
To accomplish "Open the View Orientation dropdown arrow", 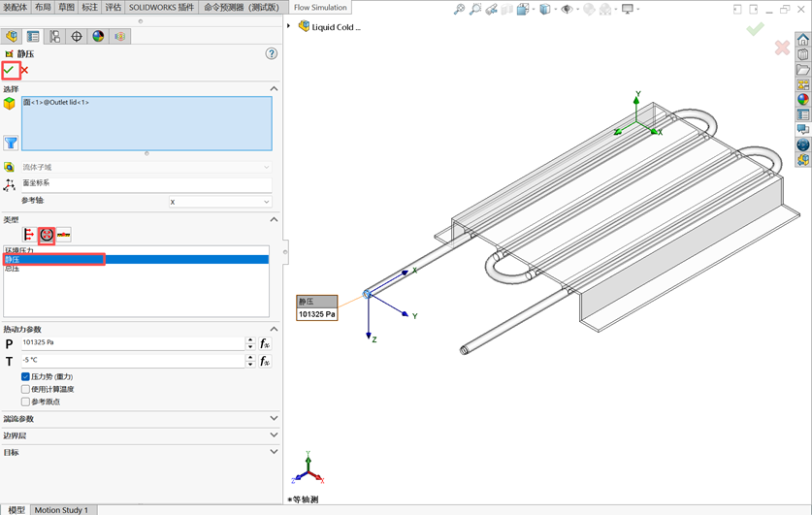I will pos(533,9).
